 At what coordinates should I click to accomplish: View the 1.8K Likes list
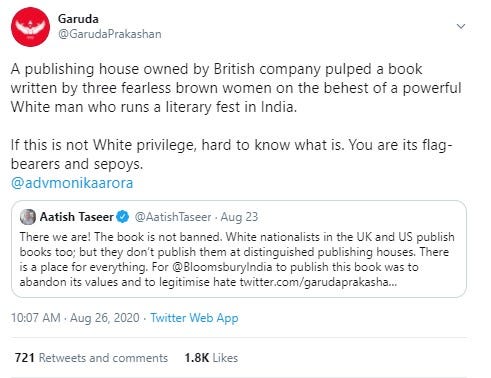[x=211, y=358]
